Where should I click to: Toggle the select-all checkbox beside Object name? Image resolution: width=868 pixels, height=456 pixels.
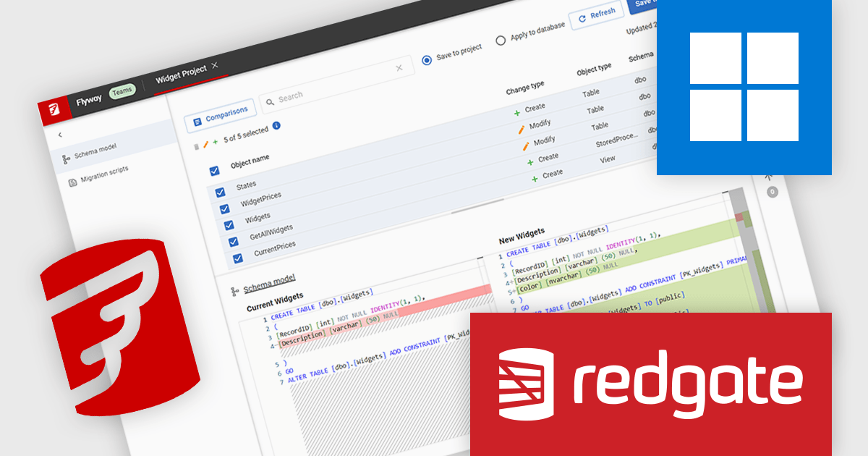214,171
